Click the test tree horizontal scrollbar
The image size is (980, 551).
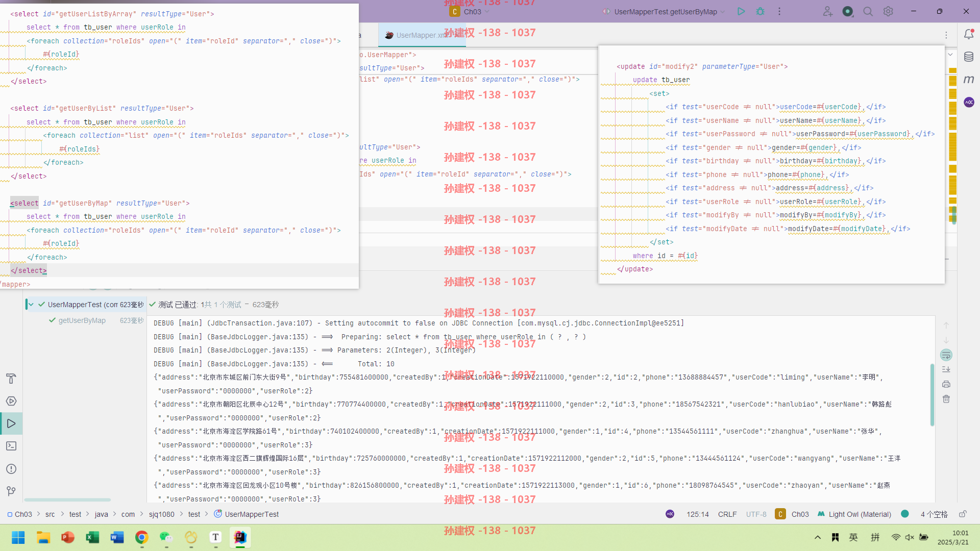point(67,499)
